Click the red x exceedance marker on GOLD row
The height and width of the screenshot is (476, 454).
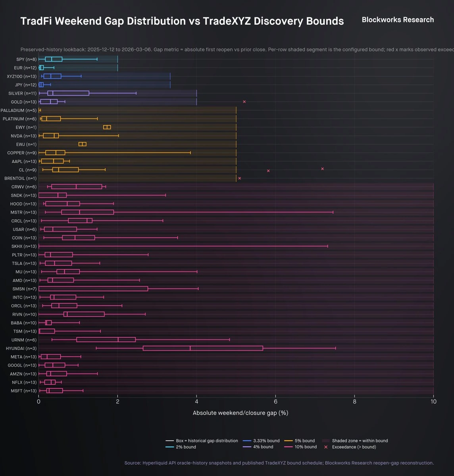(244, 102)
